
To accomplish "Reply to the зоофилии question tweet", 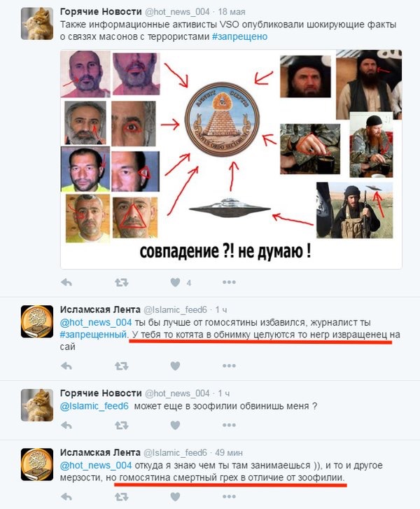I will pyautogui.click(x=66, y=425).
